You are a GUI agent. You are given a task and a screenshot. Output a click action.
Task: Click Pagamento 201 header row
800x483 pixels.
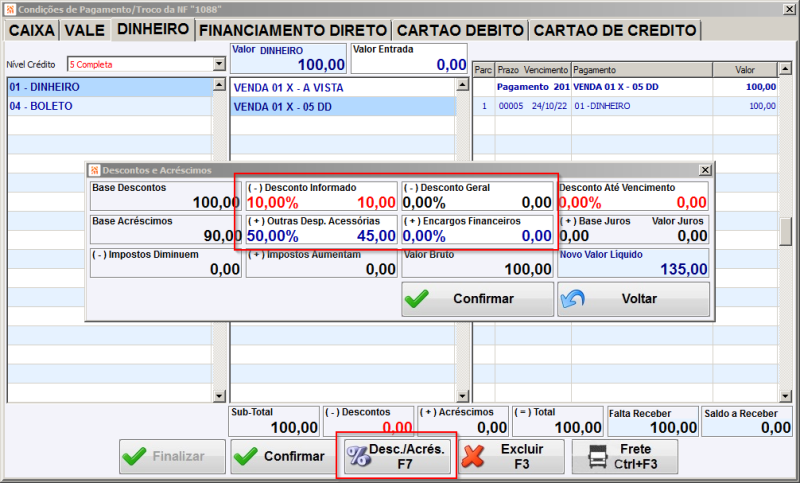click(625, 87)
